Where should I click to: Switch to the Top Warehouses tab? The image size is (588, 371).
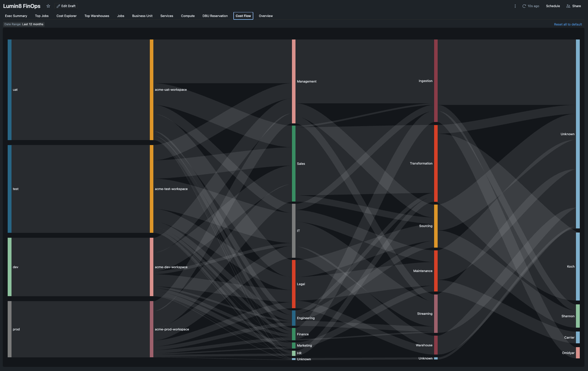(97, 16)
